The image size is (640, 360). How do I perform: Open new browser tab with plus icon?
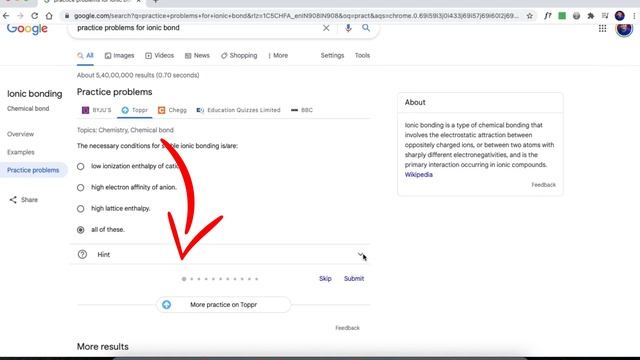coord(156,2)
